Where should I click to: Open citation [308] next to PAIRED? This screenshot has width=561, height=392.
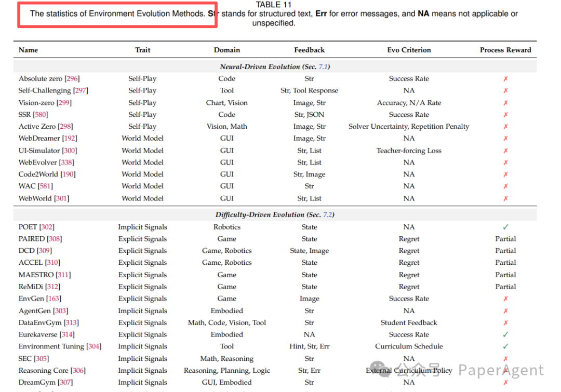55,238
